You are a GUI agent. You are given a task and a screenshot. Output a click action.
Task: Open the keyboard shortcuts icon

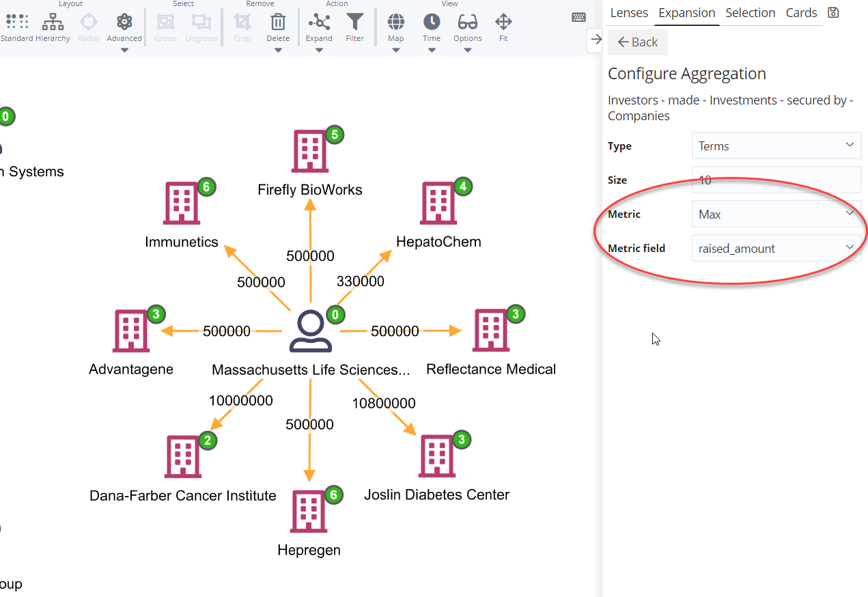(578, 17)
